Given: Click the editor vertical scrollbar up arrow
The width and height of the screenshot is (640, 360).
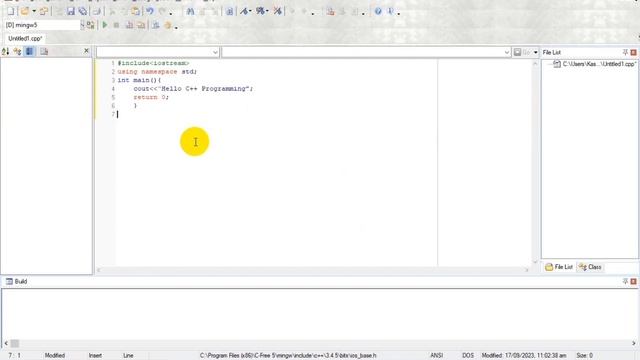Looking at the screenshot, I should 535,64.
